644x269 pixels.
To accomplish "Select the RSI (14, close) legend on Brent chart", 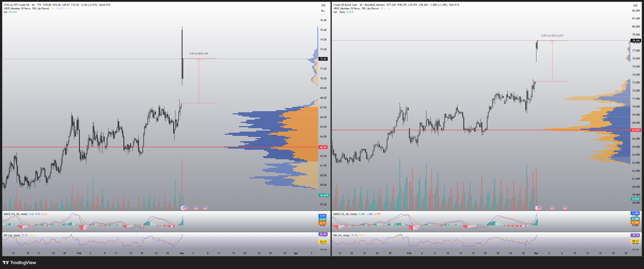I will tap(341, 235).
